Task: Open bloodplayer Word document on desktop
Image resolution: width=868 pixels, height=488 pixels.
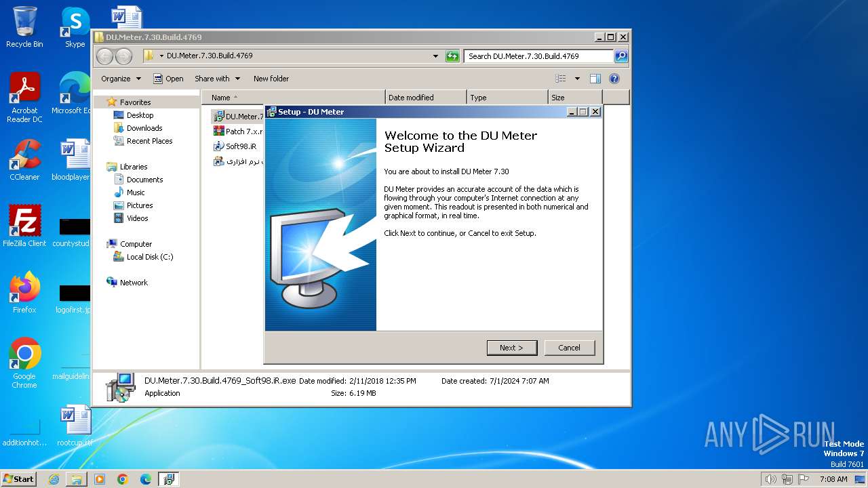Action: 72,160
